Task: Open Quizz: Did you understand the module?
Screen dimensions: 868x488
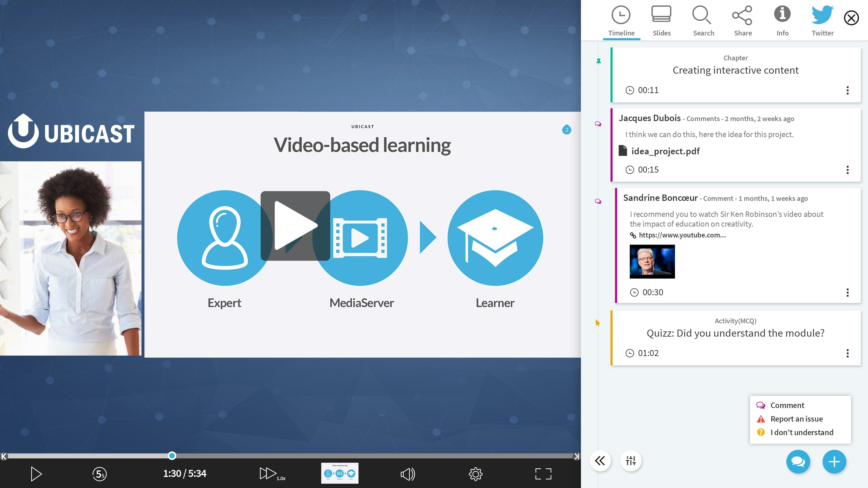Action: click(x=735, y=333)
